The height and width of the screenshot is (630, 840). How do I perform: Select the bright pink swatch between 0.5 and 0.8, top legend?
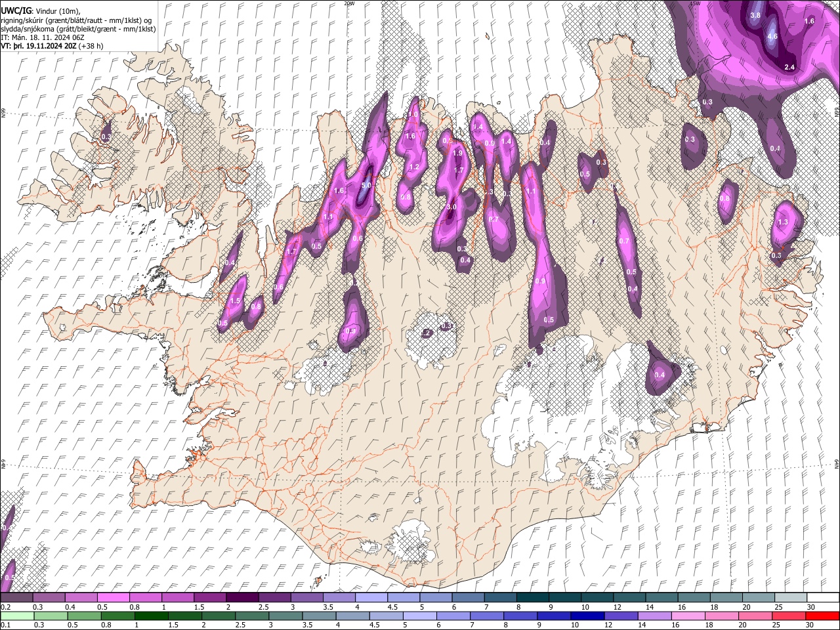tap(113, 597)
